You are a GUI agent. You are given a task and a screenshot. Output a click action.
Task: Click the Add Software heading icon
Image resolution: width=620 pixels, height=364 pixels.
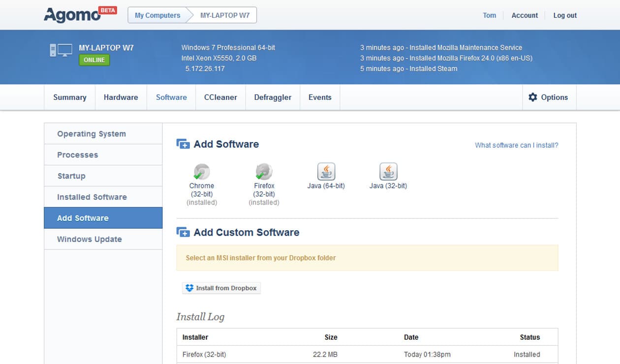pos(183,144)
